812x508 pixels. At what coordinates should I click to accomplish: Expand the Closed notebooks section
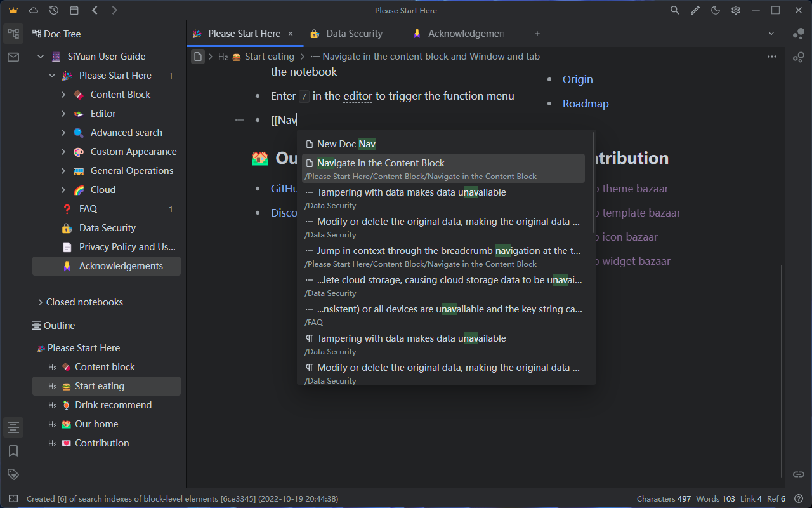pyautogui.click(x=41, y=302)
